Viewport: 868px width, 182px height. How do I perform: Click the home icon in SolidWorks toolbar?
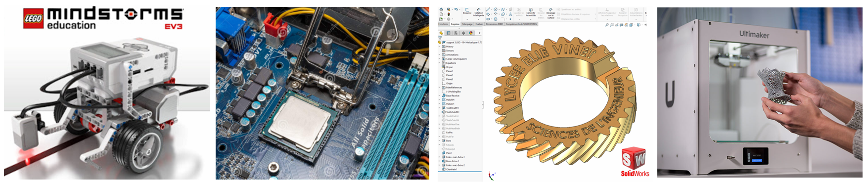point(441,9)
